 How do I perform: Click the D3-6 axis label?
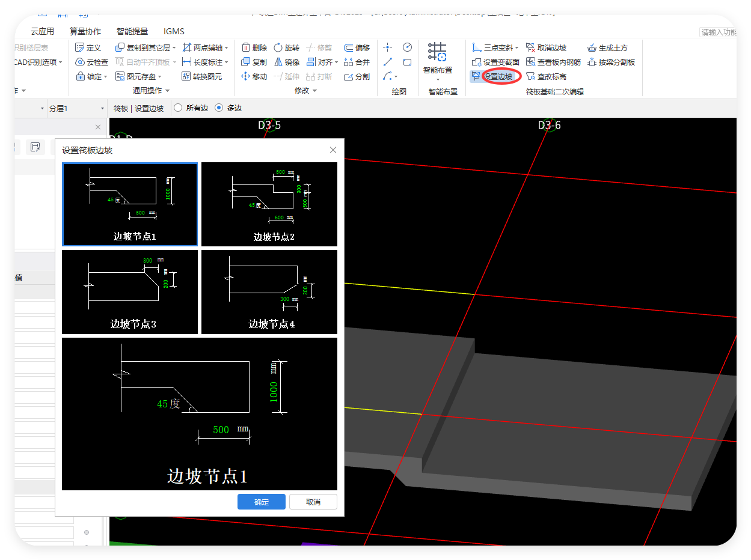pos(550,125)
